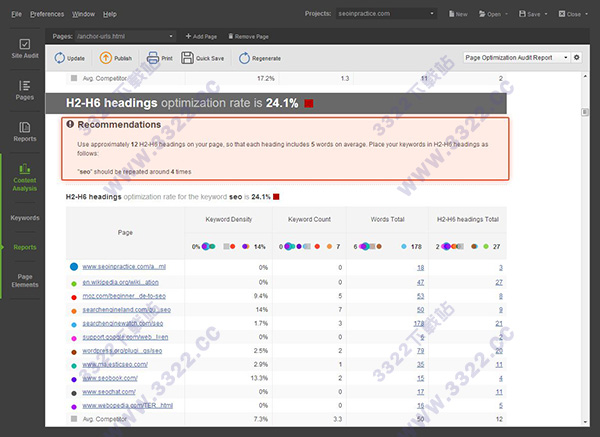
Task: Open the Pages module in sidebar
Action: click(24, 93)
